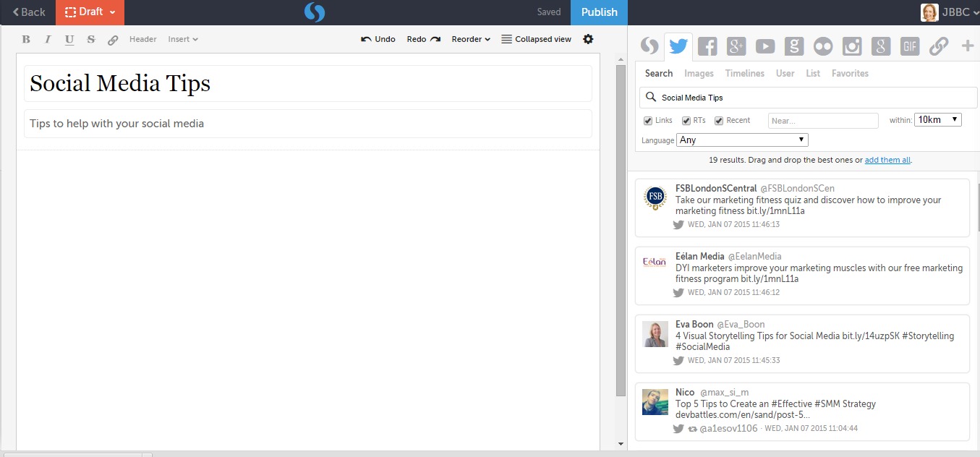Uncheck the Links checkbox

(x=648, y=121)
